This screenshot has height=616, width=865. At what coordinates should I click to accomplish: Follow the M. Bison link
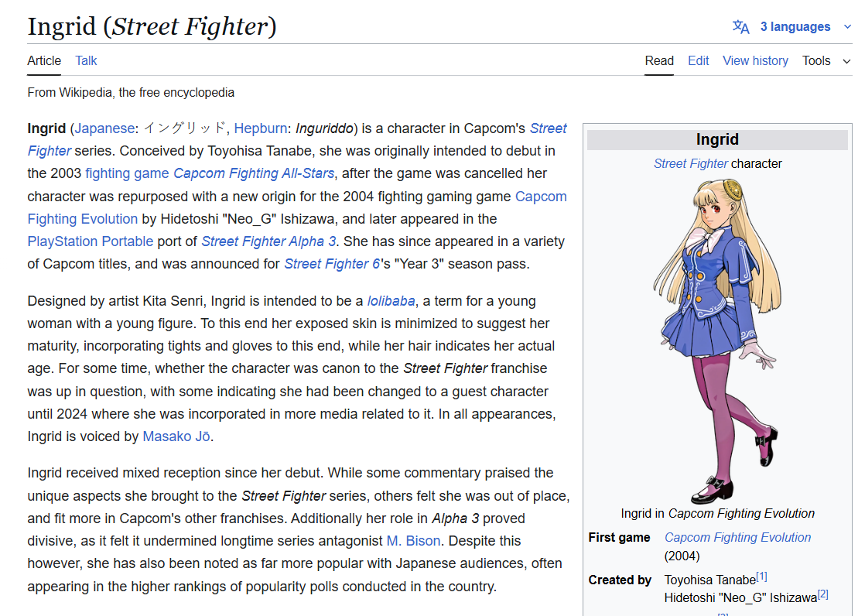(413, 541)
